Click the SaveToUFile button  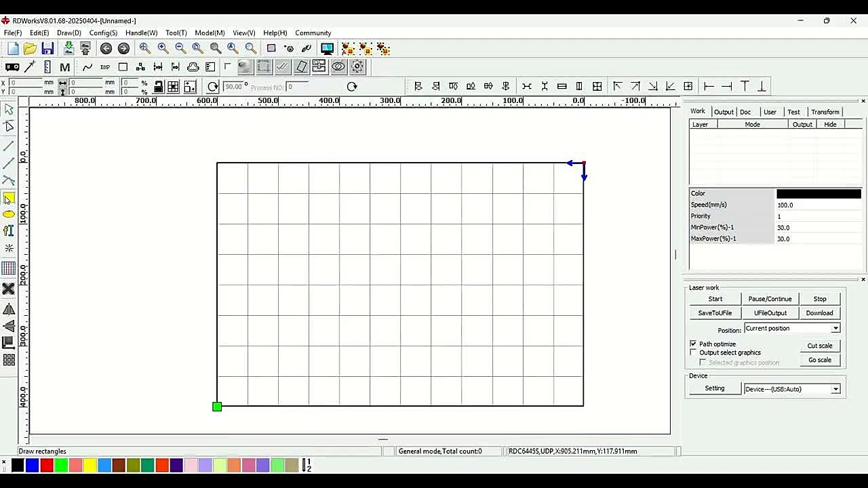click(715, 313)
